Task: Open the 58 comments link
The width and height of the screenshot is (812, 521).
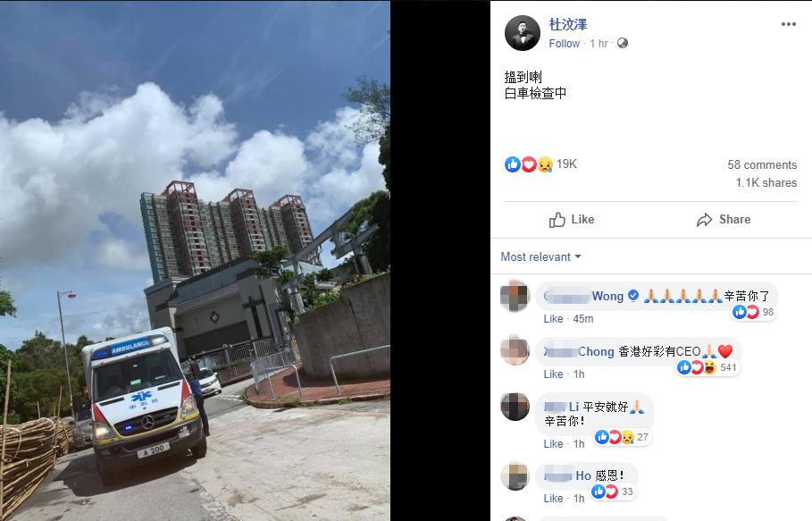Action: 762,164
